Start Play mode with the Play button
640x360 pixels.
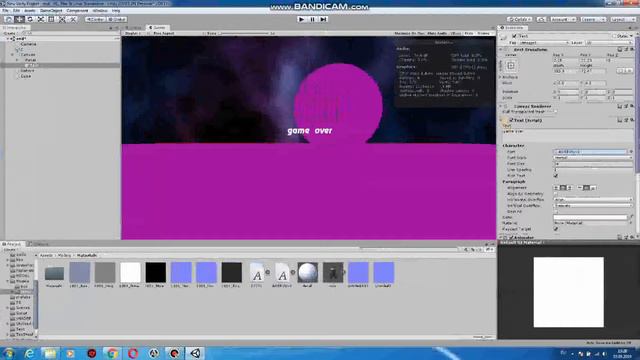302,19
